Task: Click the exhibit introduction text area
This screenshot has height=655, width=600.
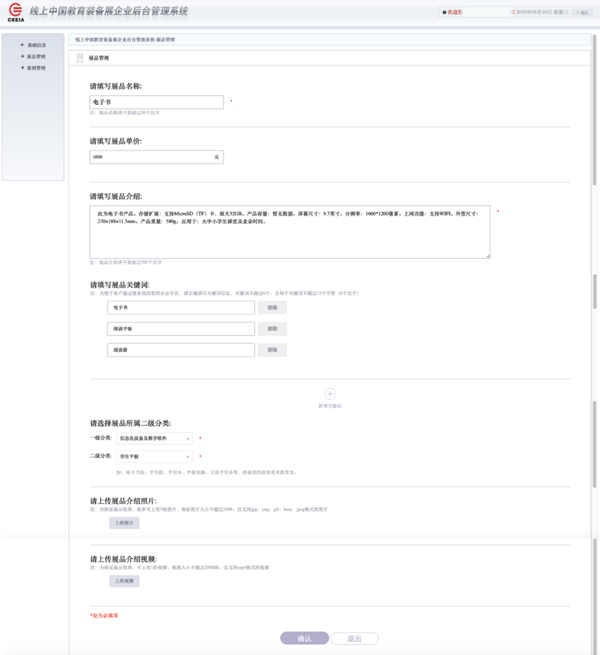Action: [x=289, y=232]
